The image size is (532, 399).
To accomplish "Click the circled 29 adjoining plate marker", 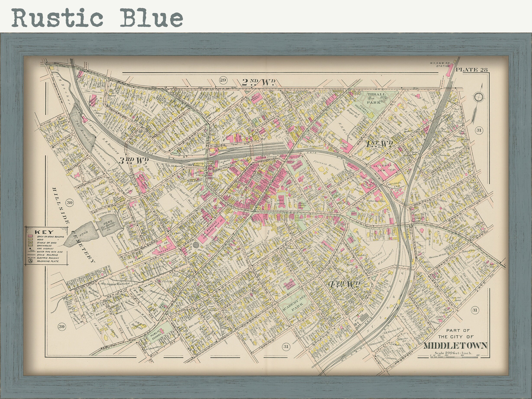I will pos(223,80).
